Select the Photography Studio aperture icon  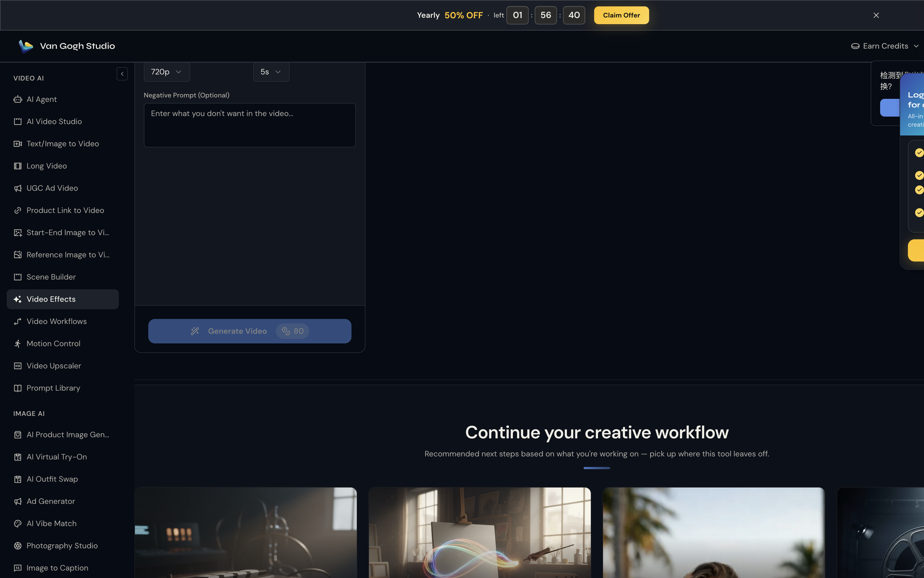click(x=17, y=546)
